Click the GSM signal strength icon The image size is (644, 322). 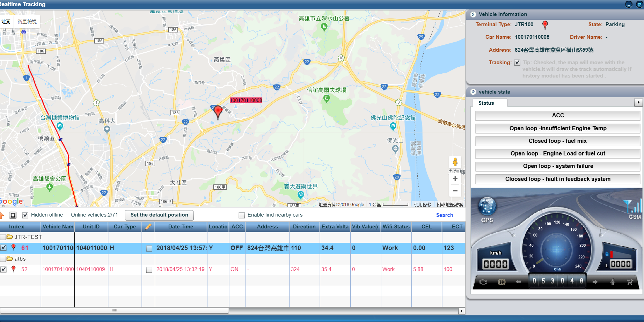[633, 206]
